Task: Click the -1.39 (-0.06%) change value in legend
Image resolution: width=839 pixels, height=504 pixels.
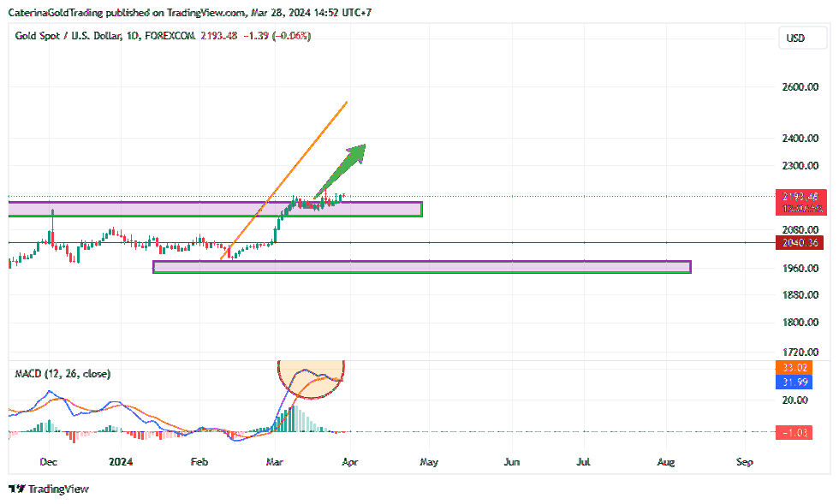Action: [277, 36]
